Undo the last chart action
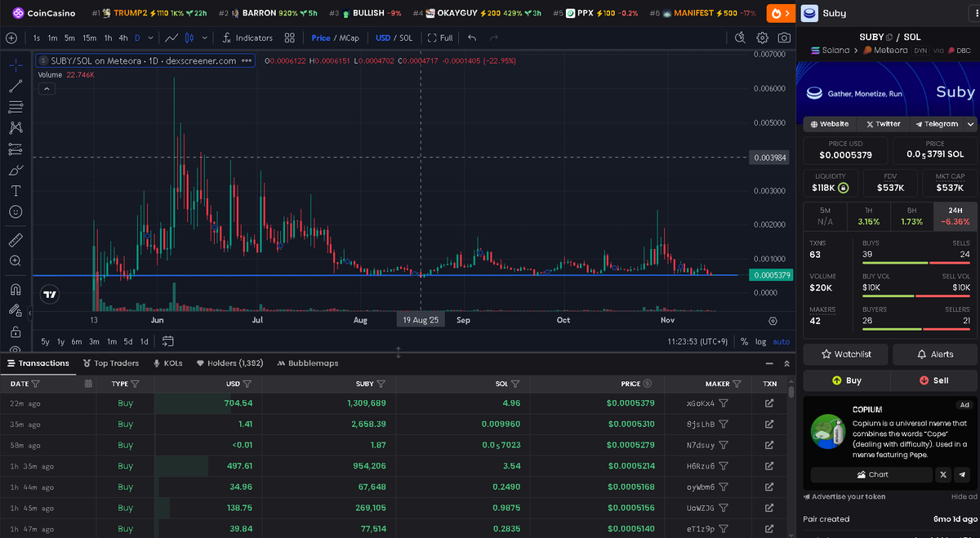Viewport: 980px width, 538px height. [472, 38]
